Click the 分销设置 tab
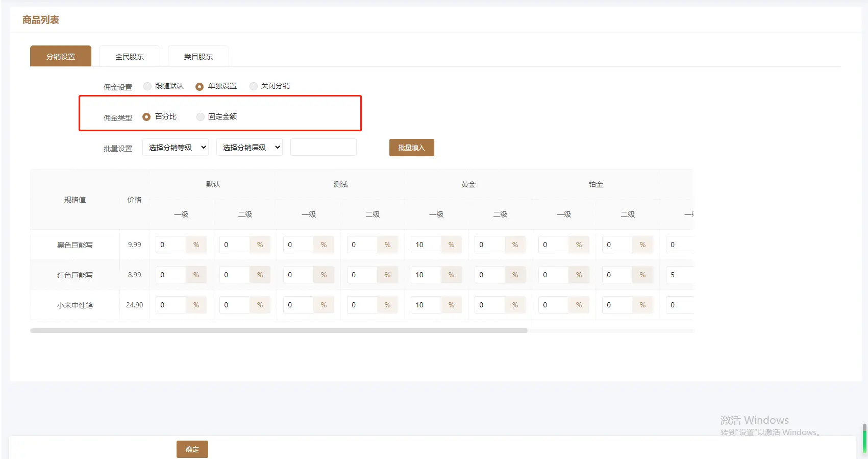The image size is (868, 459). [61, 57]
